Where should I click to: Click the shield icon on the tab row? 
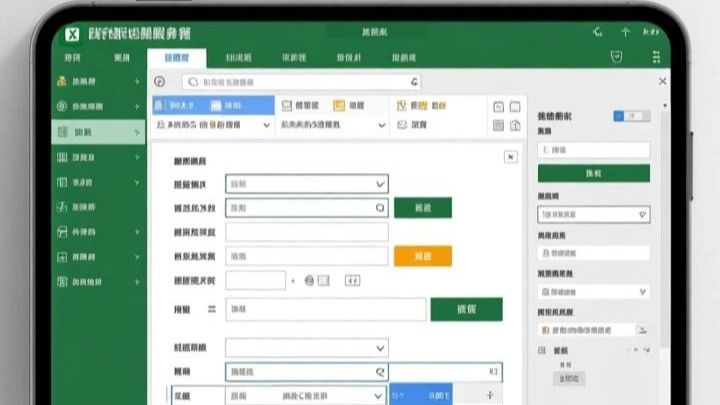pos(616,57)
